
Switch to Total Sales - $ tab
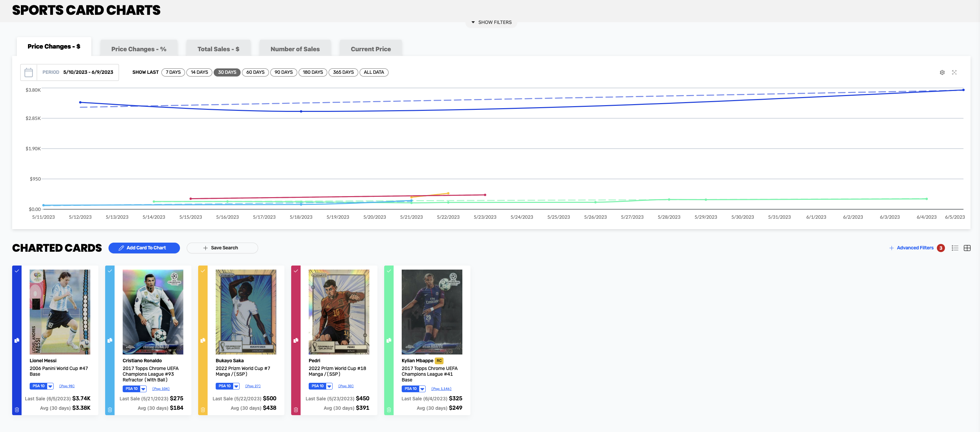(x=218, y=49)
